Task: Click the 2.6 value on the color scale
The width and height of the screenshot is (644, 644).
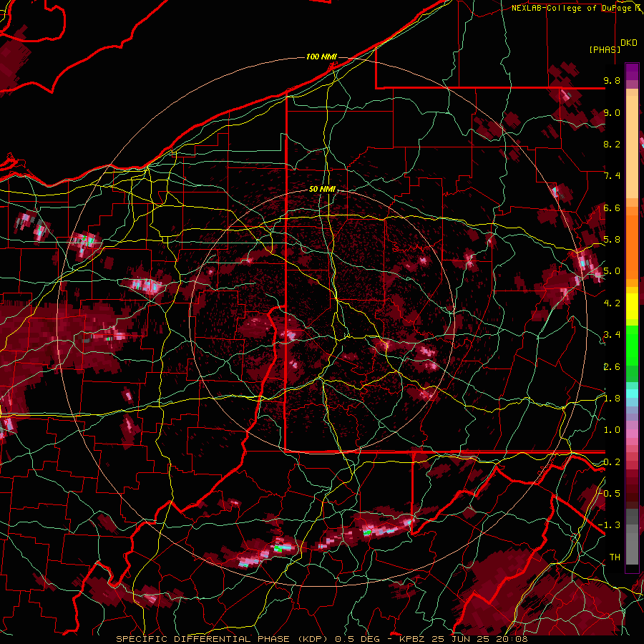Action: point(612,367)
